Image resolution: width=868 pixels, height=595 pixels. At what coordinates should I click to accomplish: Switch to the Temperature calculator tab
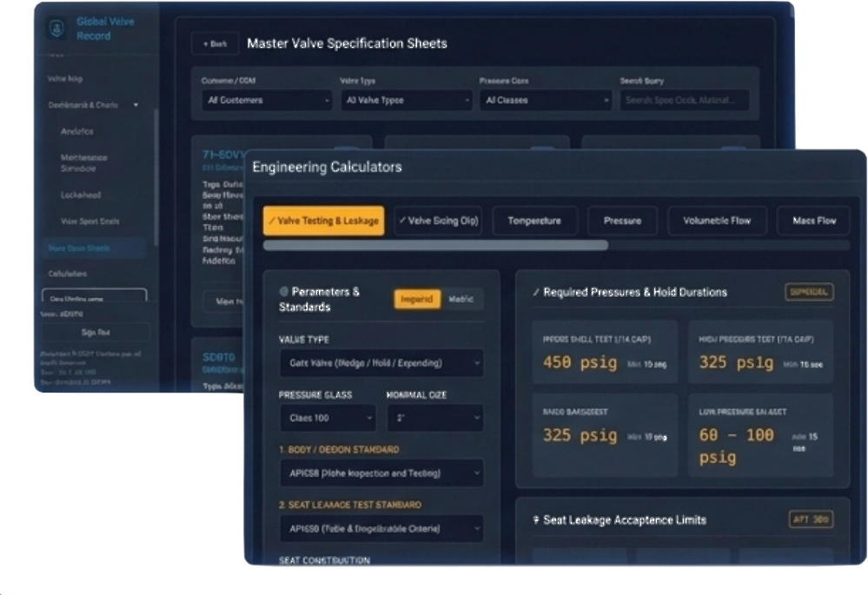[x=534, y=221]
